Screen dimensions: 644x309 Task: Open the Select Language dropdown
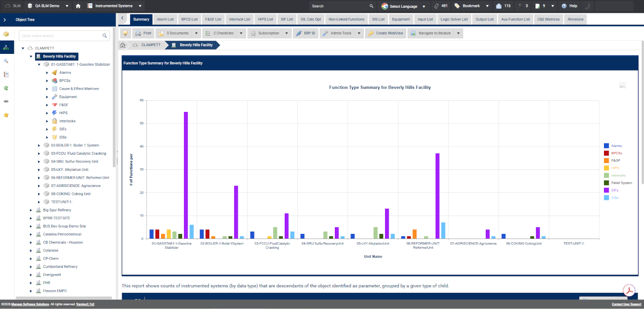(402, 6)
